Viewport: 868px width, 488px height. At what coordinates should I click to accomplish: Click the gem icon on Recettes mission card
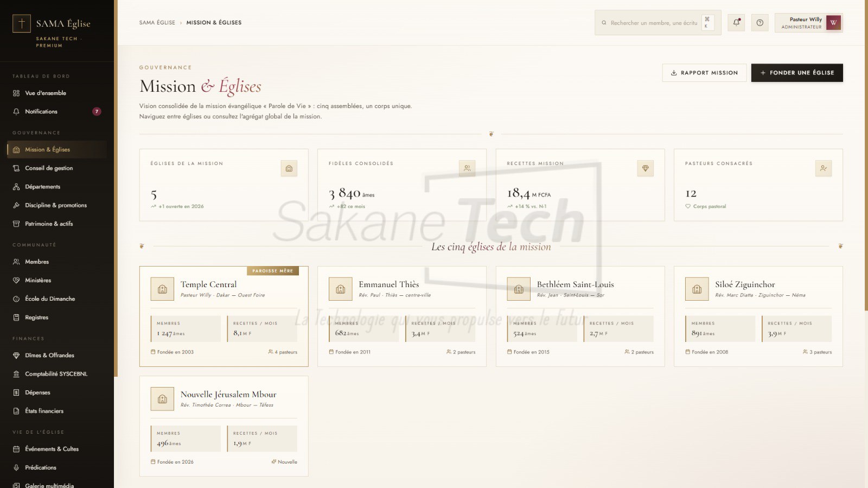(646, 168)
